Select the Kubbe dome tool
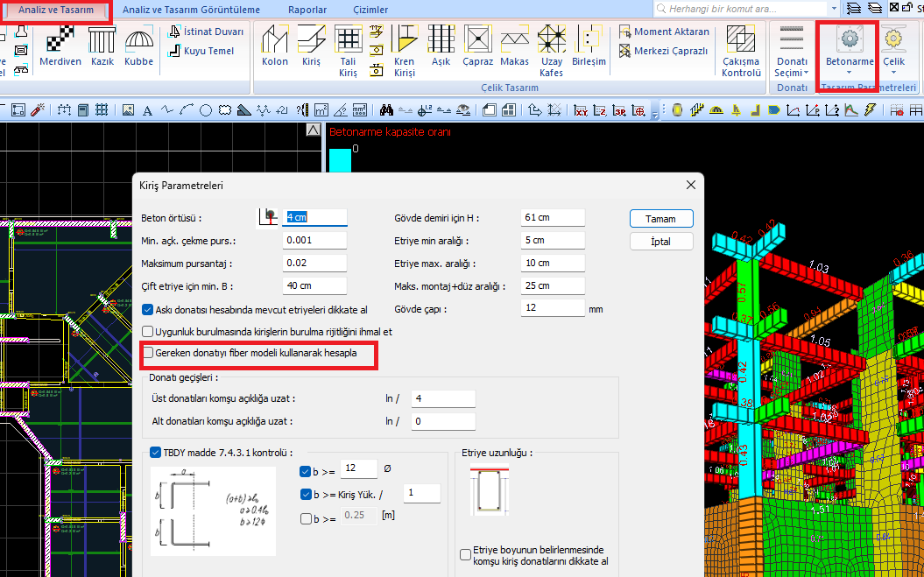 pos(139,46)
